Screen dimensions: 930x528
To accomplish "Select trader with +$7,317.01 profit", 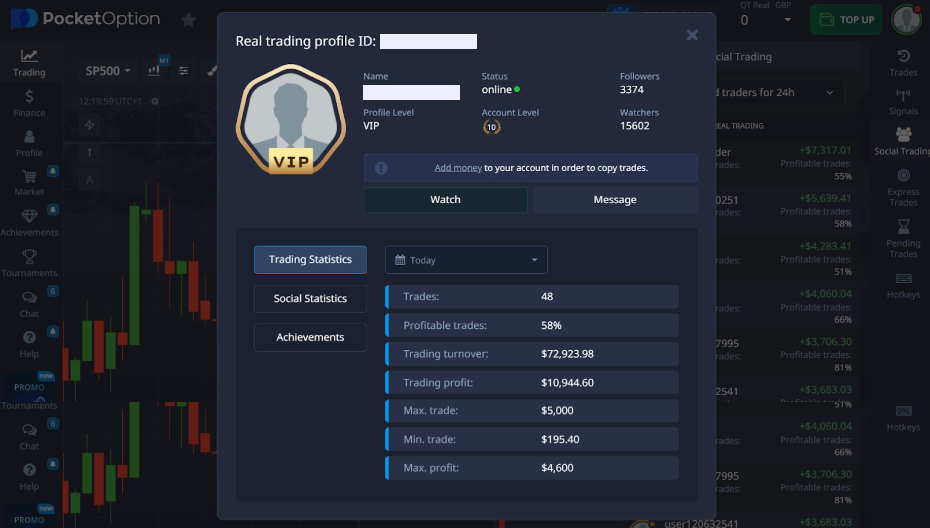I will [786, 163].
